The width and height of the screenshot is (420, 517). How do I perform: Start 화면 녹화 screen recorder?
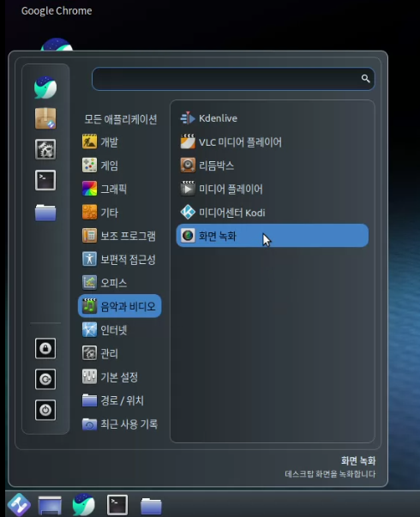click(x=273, y=236)
